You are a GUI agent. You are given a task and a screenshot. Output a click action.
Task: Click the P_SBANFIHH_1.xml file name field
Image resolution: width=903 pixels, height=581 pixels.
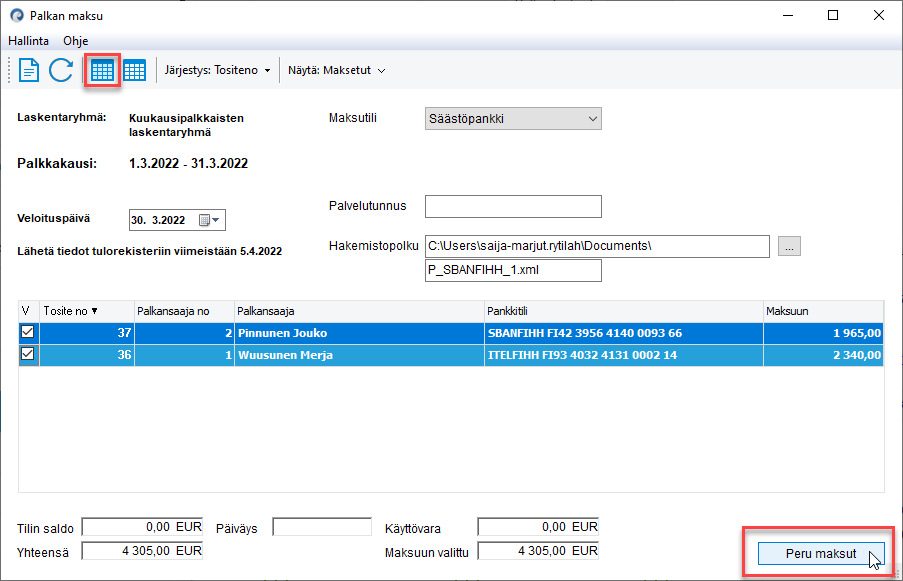pyautogui.click(x=513, y=270)
